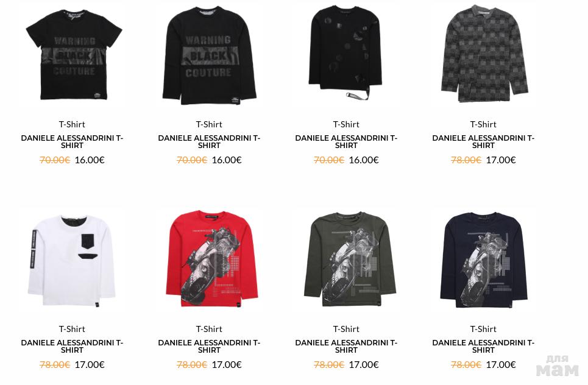Select the olive green motorcycle print shirt
The height and width of the screenshot is (385, 588).
pos(350,260)
